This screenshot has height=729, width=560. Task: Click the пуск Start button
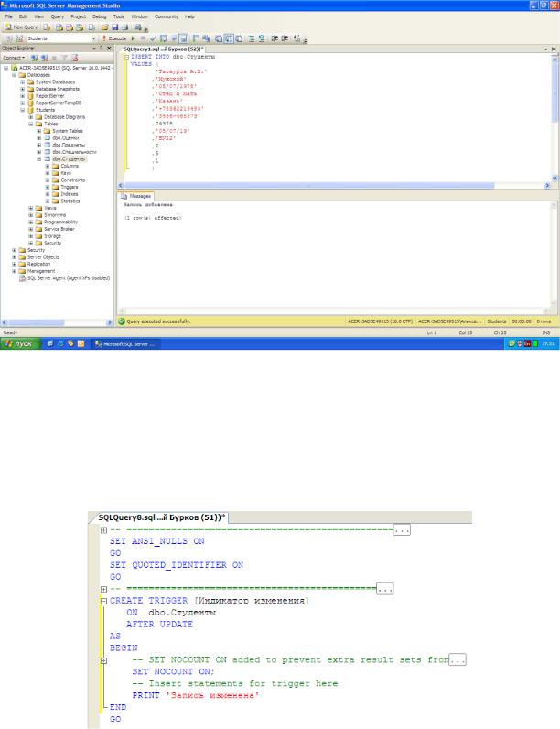pyautogui.click(x=20, y=343)
